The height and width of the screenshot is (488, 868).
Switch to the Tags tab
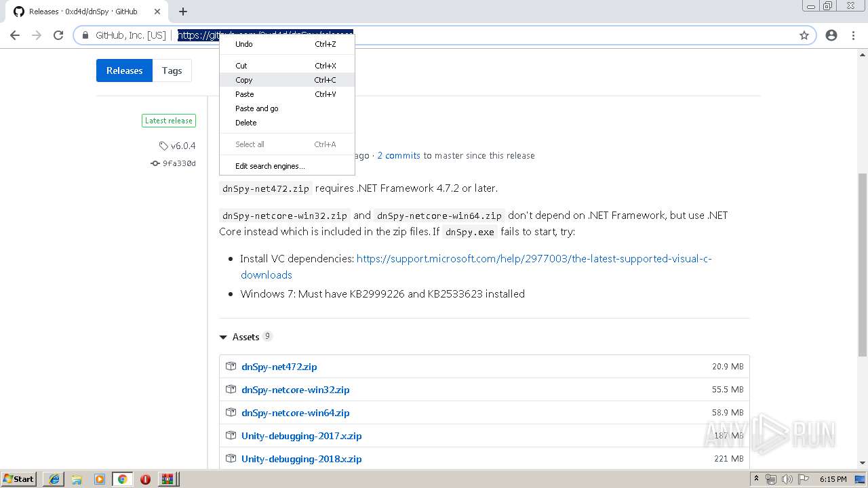click(x=172, y=70)
